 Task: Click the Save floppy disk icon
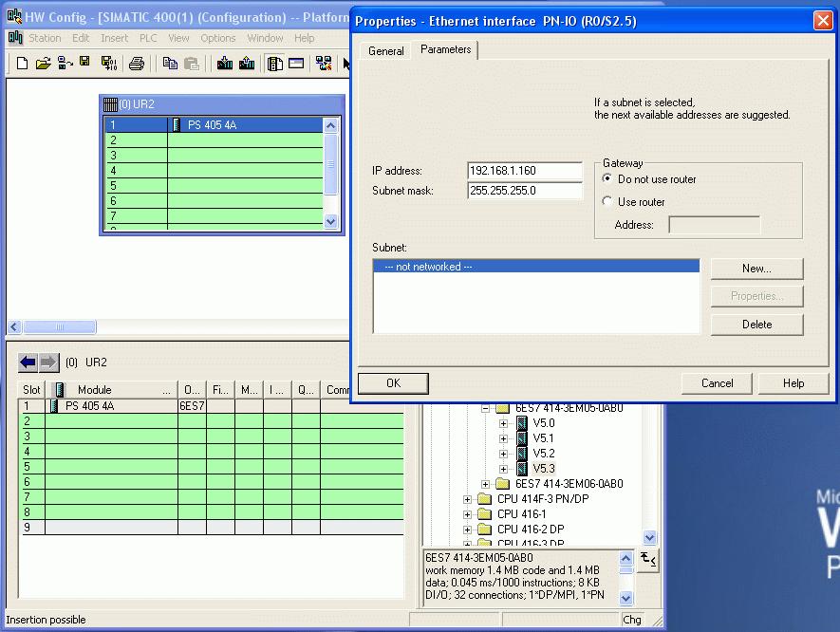coord(84,62)
